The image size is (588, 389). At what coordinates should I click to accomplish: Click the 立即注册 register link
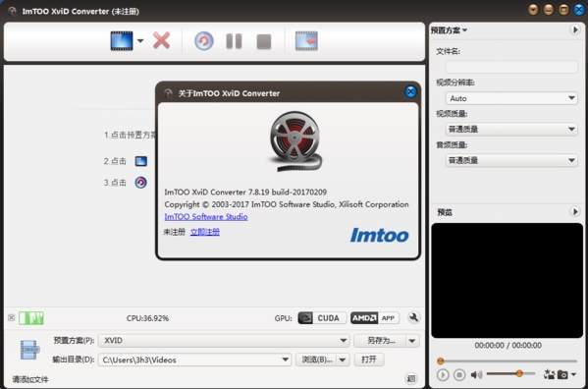(205, 232)
